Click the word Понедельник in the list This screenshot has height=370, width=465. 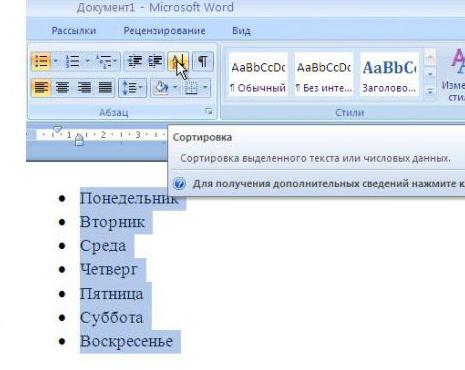(x=129, y=198)
